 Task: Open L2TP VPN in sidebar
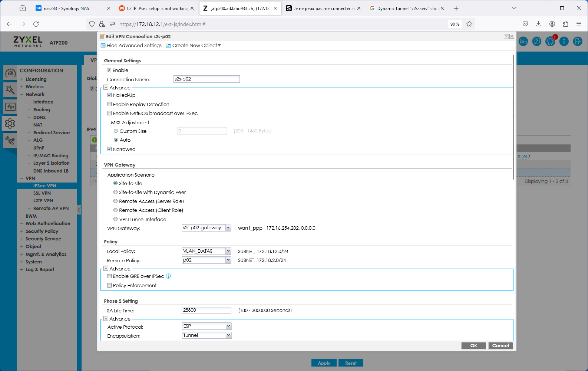43,201
